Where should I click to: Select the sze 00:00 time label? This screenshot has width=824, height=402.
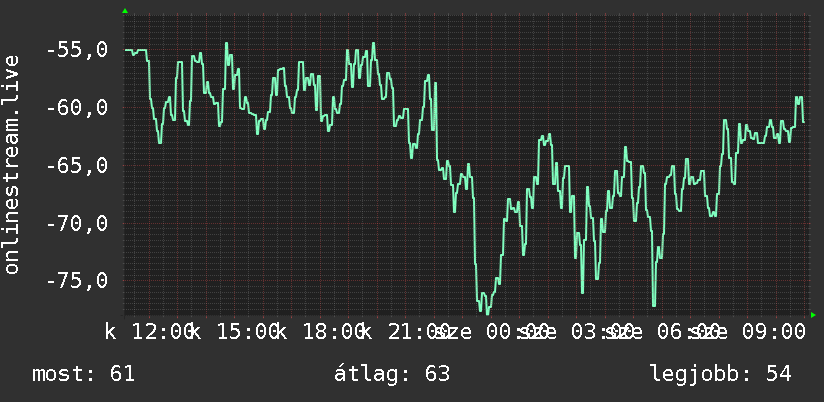[490, 332]
